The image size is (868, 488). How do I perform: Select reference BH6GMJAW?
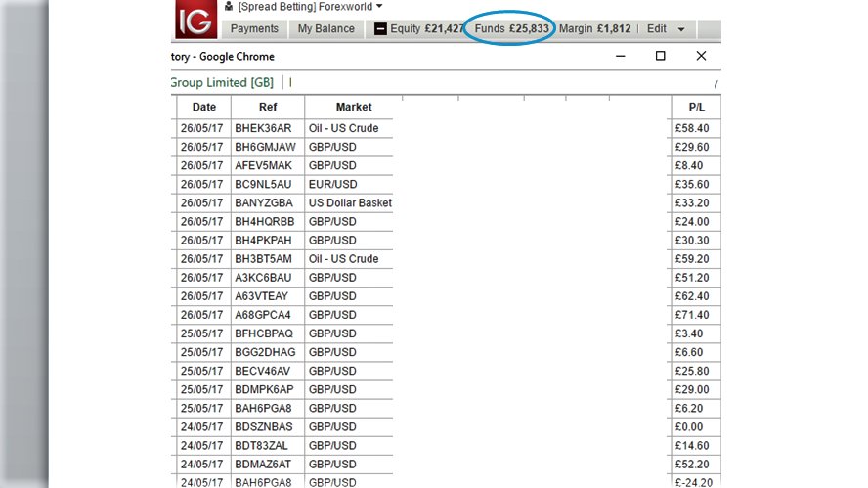(x=265, y=147)
